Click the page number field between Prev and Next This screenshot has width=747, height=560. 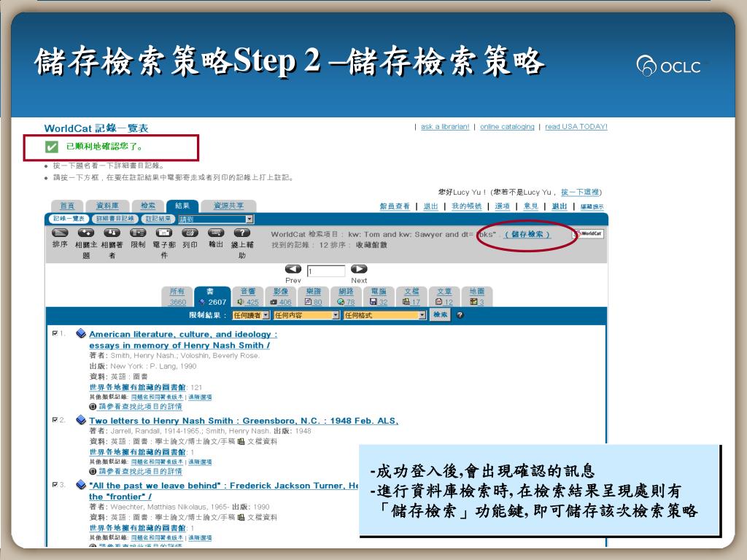tap(326, 271)
